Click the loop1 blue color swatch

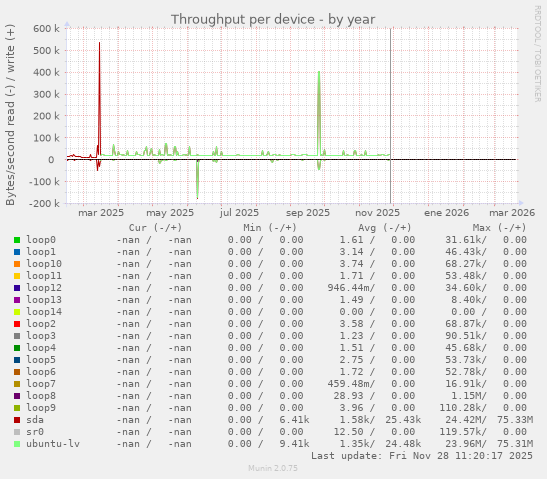click(17, 252)
